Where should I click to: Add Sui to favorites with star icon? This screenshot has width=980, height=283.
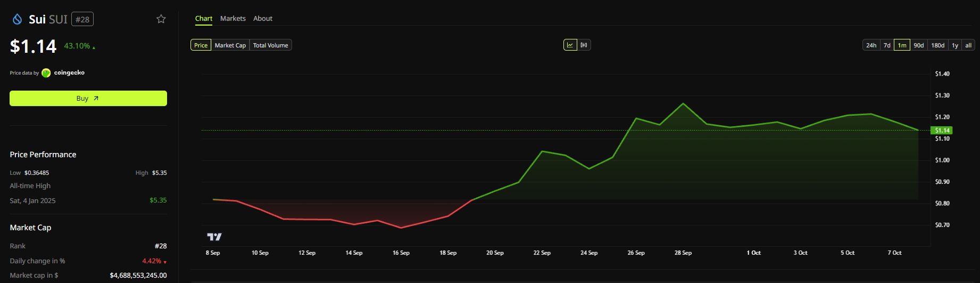(x=161, y=19)
